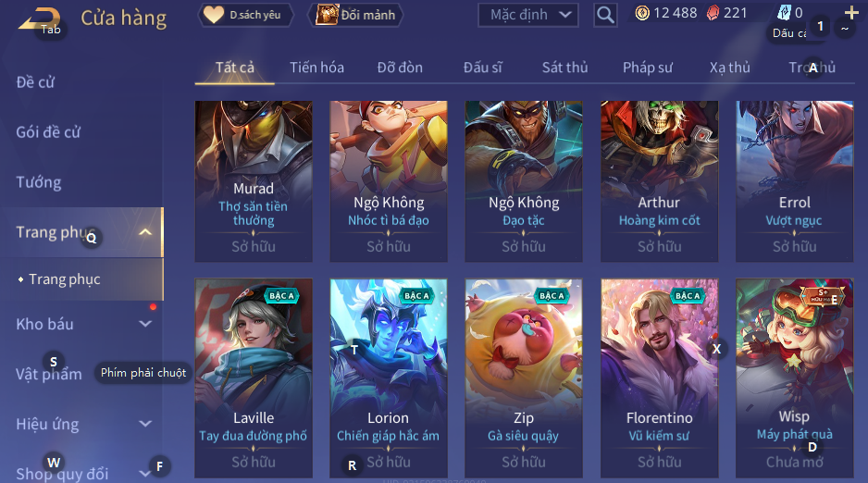Open the heart wishlist D.sách yêu
The height and width of the screenshot is (483, 868).
(245, 15)
